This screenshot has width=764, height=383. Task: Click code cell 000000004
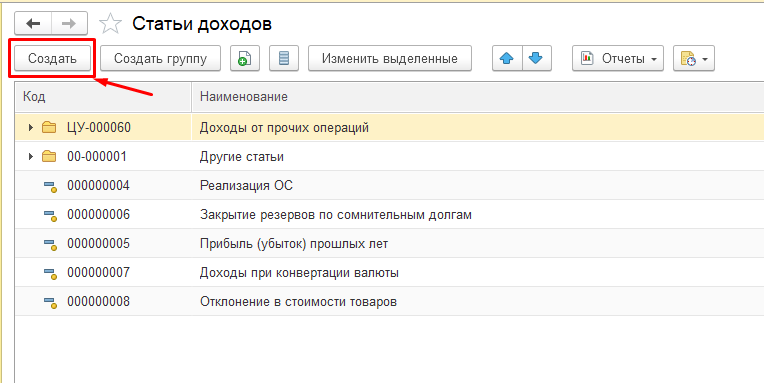click(98, 186)
